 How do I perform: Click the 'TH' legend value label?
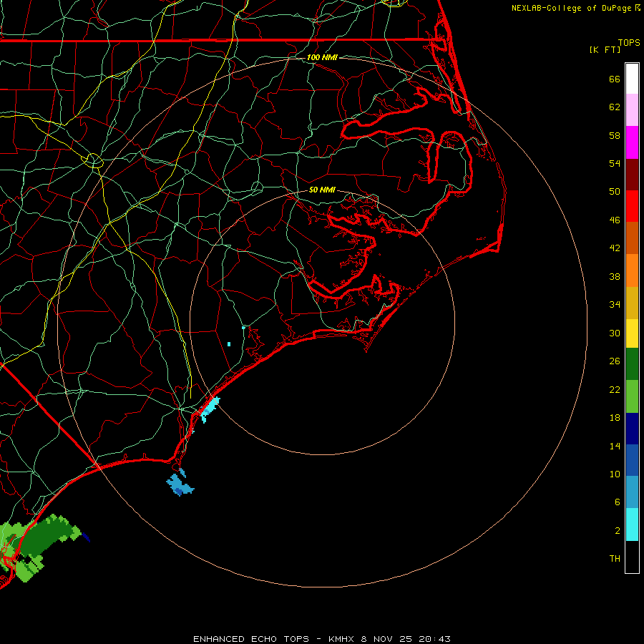615,559
